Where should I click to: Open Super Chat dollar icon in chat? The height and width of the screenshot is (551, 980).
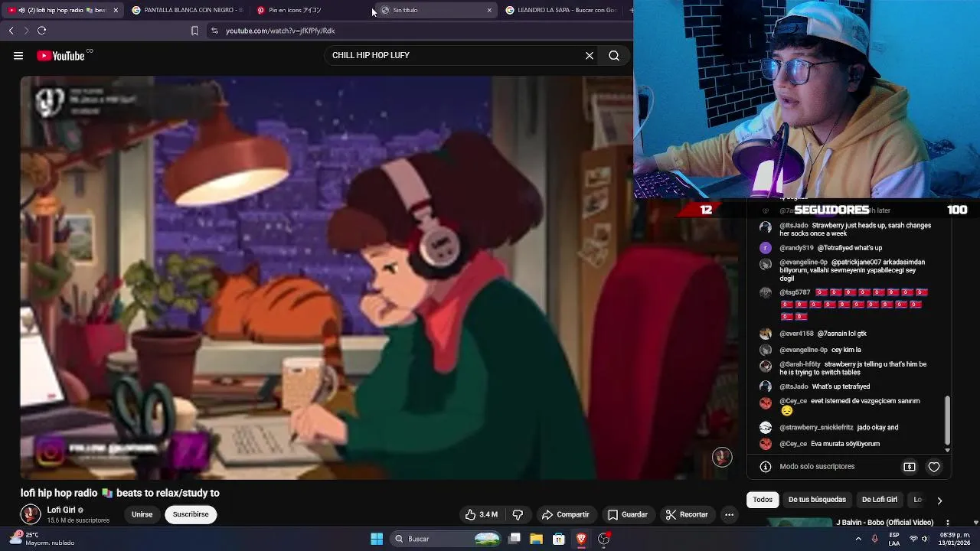910,466
